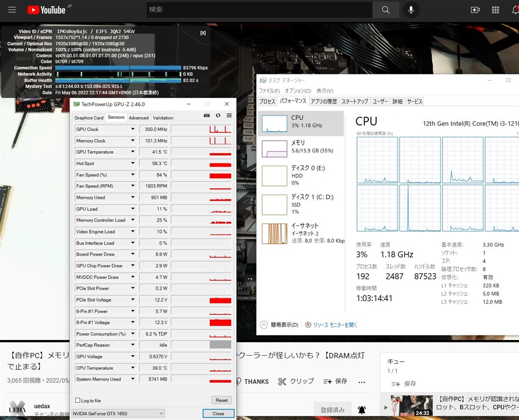The height and width of the screenshot is (420, 519).
Task: Click the uedax channel avatar
Action: (17, 410)
